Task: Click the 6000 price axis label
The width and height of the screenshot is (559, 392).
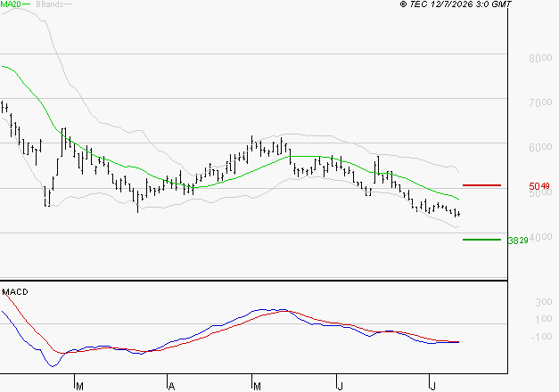Action: (540, 147)
